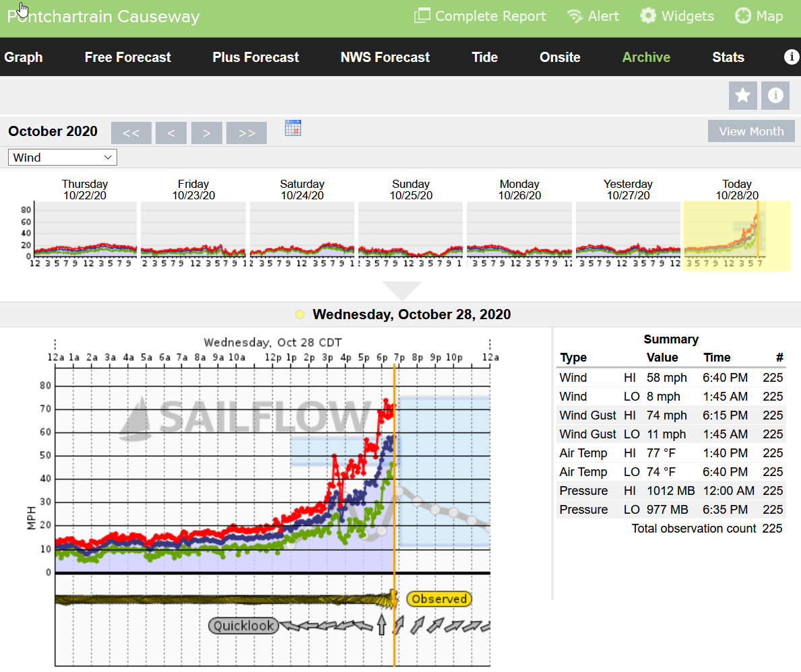Add station to favorites with star icon
801x672 pixels.
tap(743, 96)
